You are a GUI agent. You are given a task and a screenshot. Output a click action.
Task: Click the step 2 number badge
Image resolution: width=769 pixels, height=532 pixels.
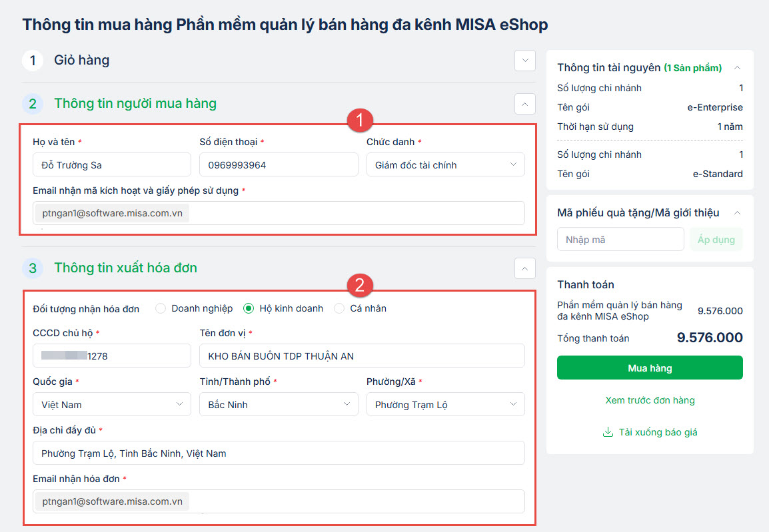[x=33, y=103]
